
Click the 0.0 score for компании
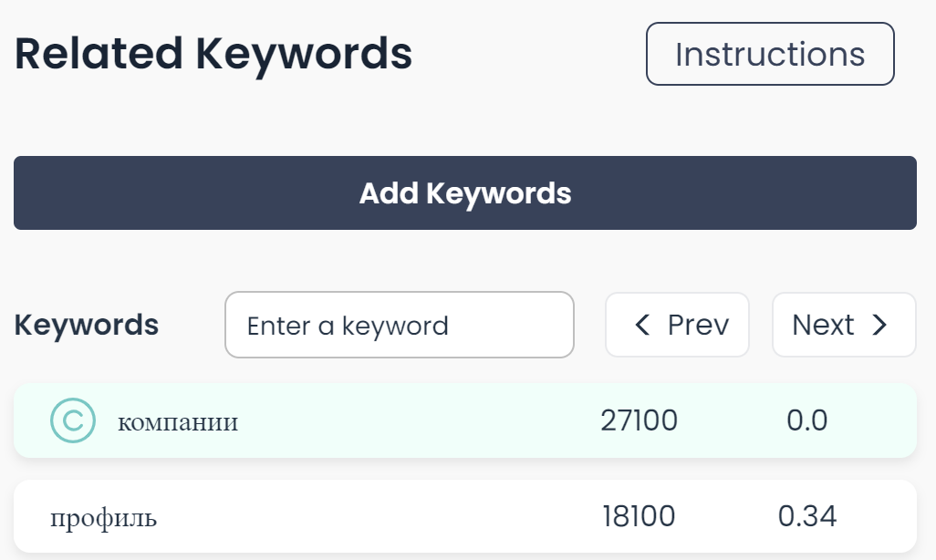[806, 420]
